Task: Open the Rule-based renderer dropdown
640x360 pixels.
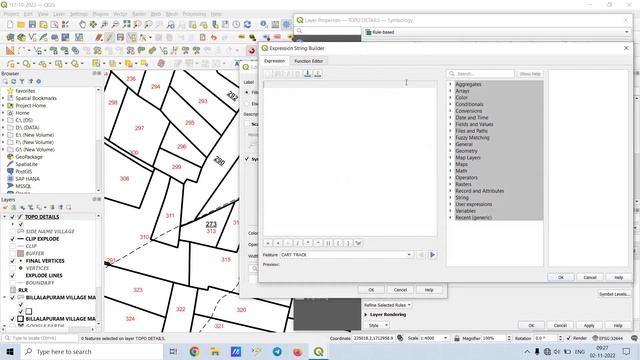Action: pos(497,32)
